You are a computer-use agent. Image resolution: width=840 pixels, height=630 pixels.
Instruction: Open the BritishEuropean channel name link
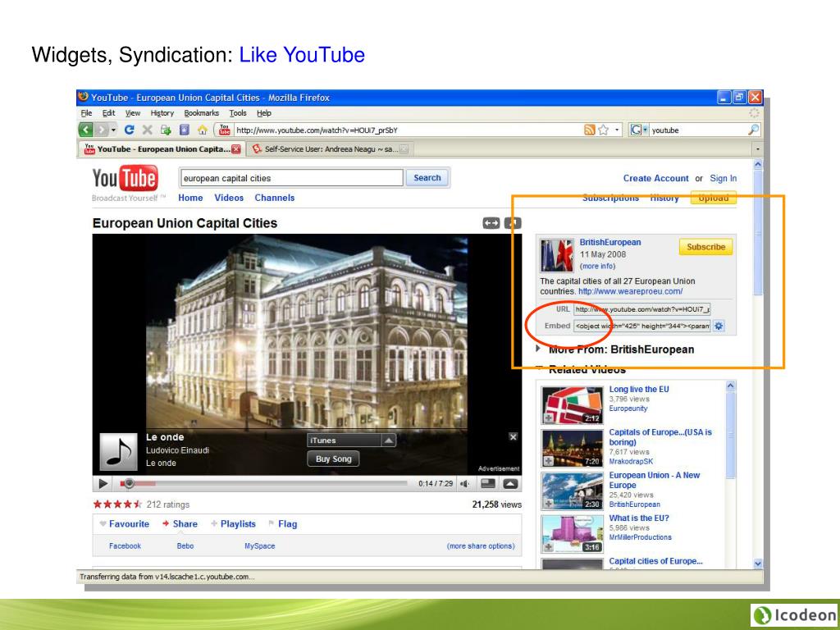[x=610, y=242]
